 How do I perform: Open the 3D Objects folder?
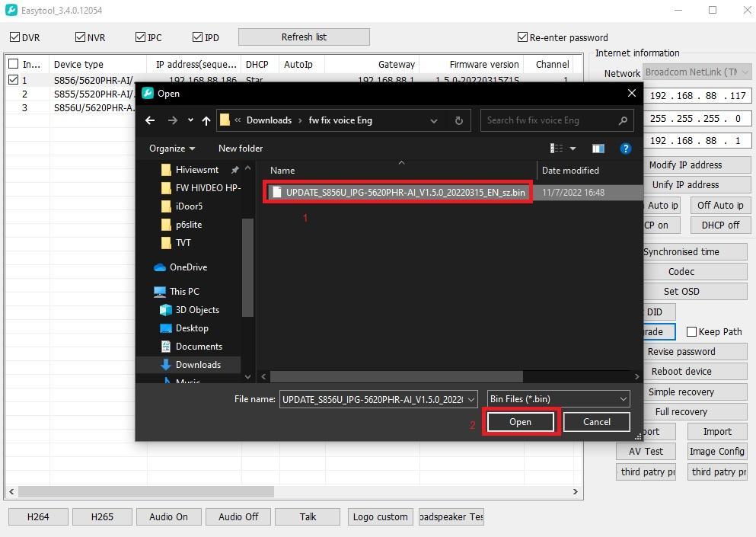point(196,310)
